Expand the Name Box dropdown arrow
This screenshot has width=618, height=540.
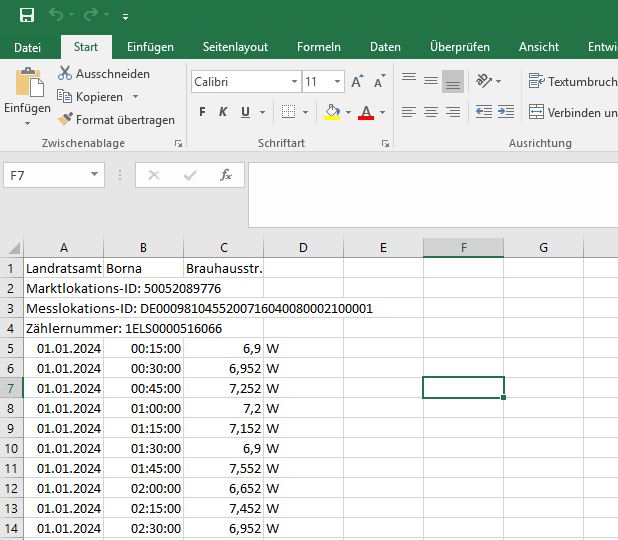click(x=95, y=175)
